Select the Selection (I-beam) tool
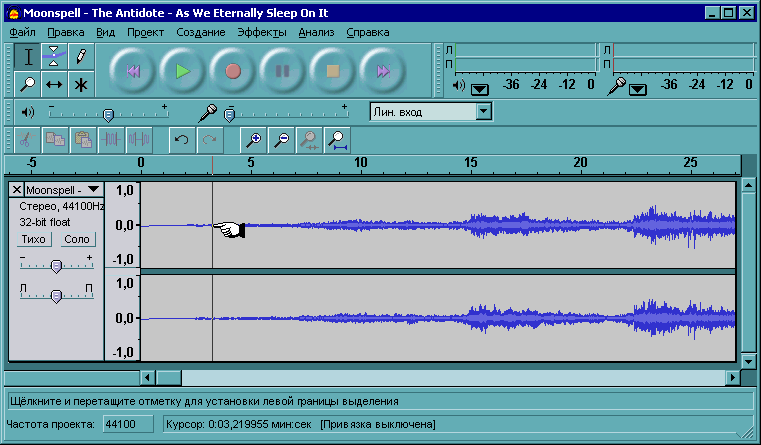The image size is (761, 445). [x=28, y=57]
